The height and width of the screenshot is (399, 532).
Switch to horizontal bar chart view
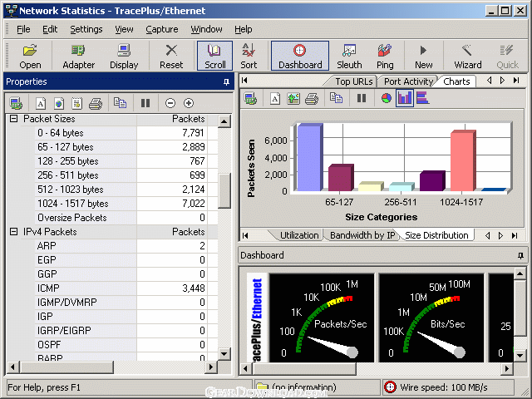pos(423,98)
